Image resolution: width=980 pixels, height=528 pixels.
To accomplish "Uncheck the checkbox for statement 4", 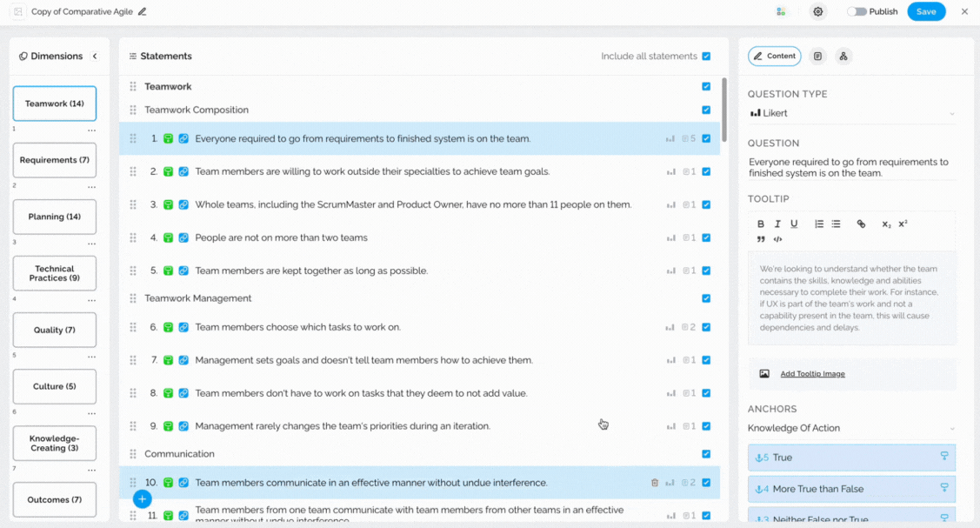I will (x=706, y=237).
